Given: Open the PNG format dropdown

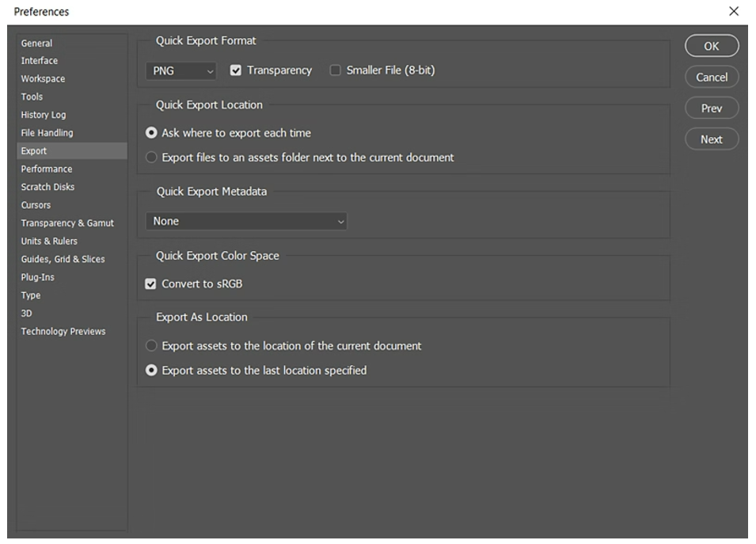Looking at the screenshot, I should (180, 71).
